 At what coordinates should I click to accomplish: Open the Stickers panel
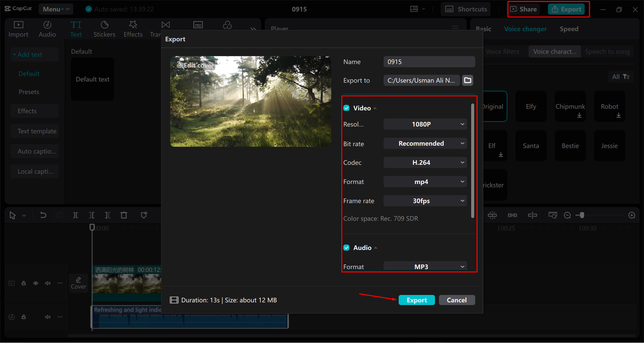(104, 29)
